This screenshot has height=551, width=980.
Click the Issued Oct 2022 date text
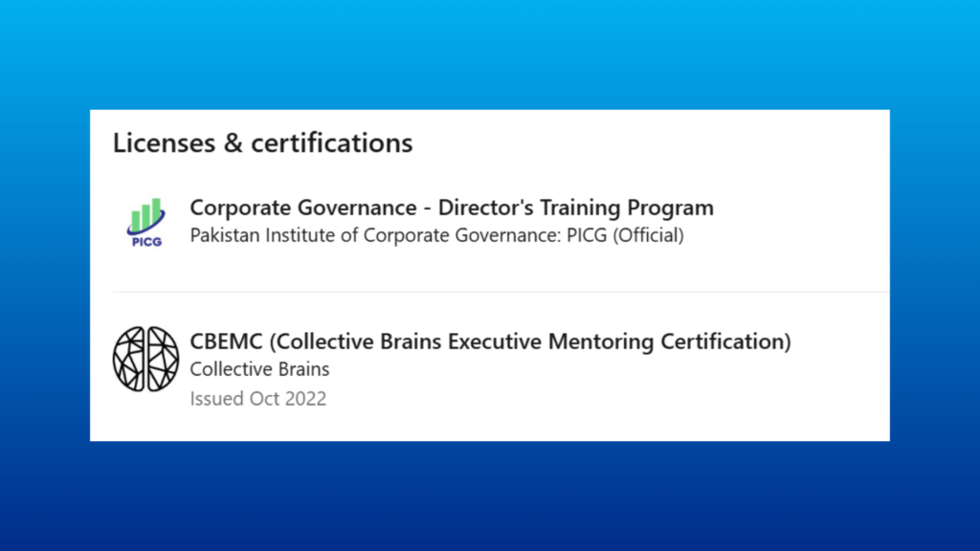257,399
